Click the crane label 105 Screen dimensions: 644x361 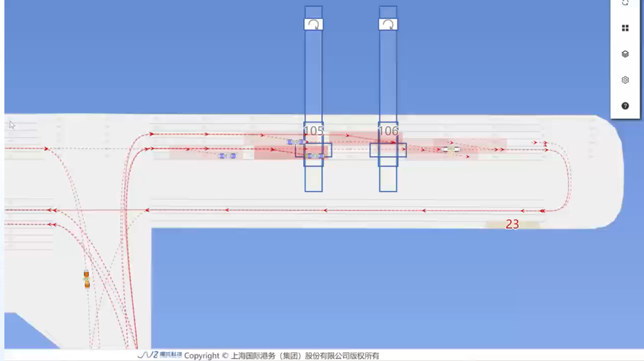click(x=313, y=131)
